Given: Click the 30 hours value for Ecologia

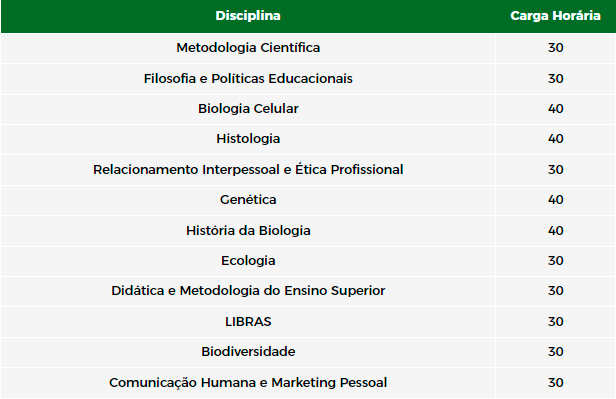Looking at the screenshot, I should click(x=556, y=261).
